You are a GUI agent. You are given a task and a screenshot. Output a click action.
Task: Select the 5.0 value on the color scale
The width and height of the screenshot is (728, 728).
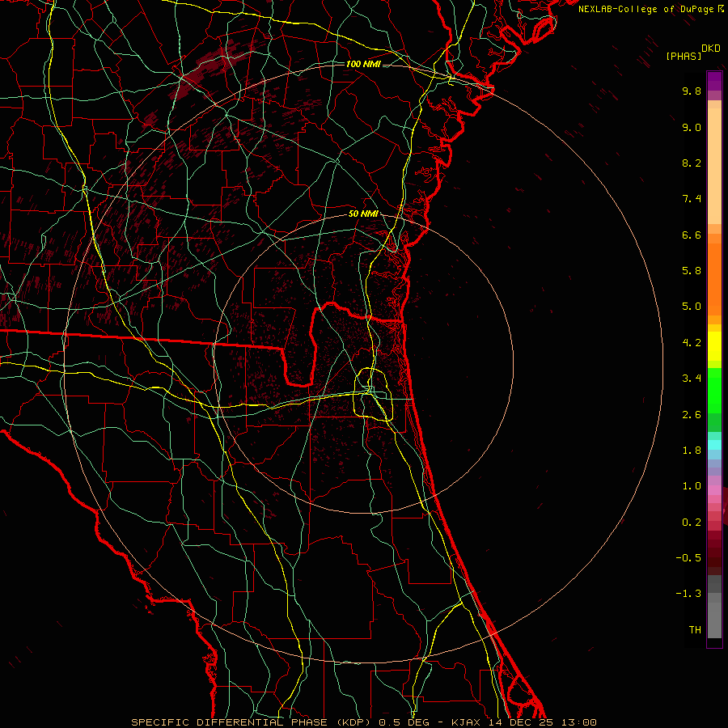coord(692,307)
